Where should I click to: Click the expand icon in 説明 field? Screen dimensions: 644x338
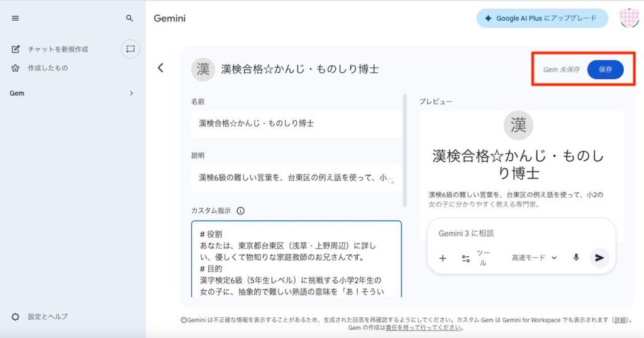click(391, 182)
